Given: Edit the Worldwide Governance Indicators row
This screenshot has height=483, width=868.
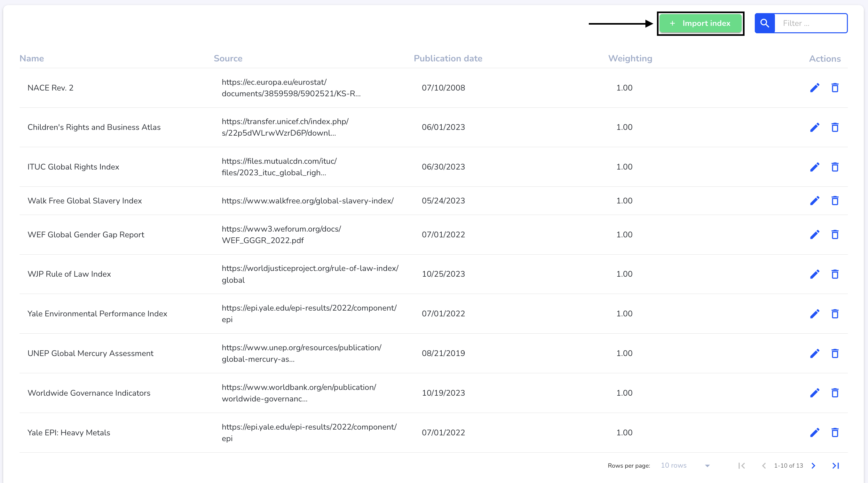Looking at the screenshot, I should 814,393.
